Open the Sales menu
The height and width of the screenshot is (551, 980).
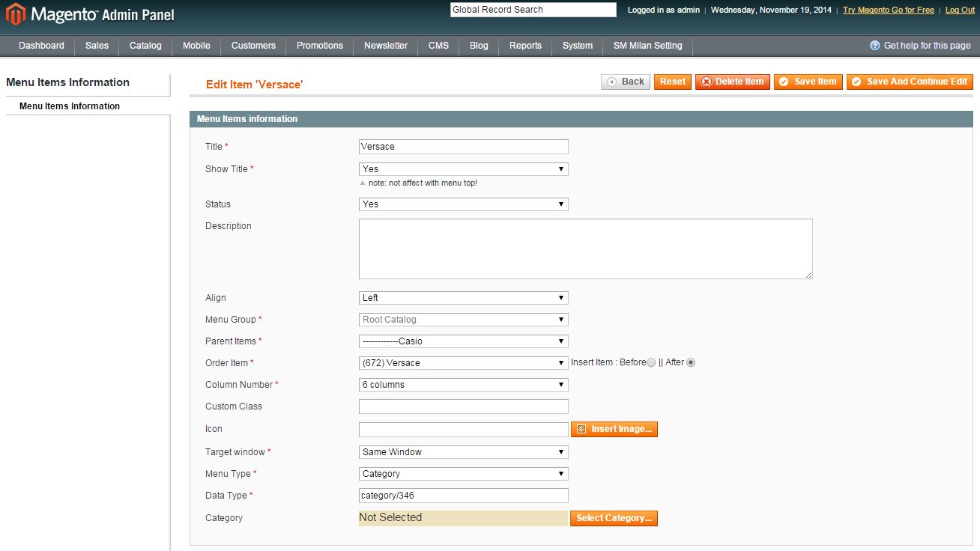[97, 46]
